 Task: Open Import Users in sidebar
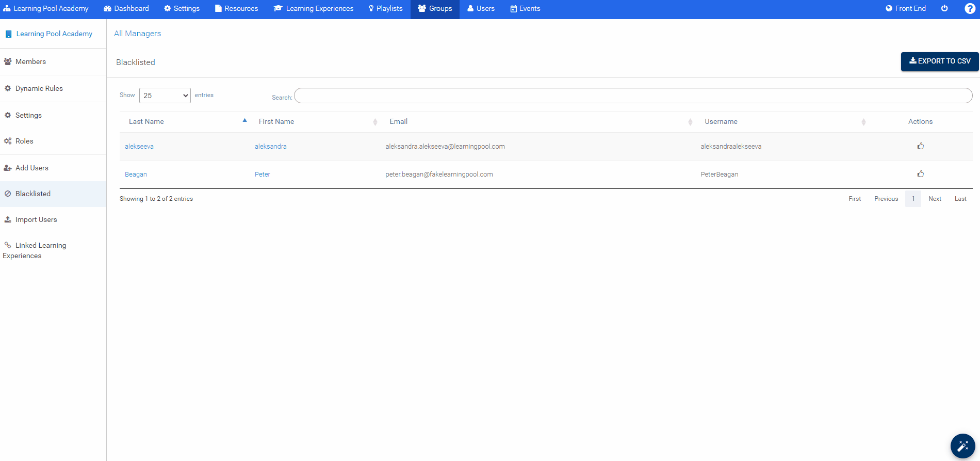click(36, 219)
